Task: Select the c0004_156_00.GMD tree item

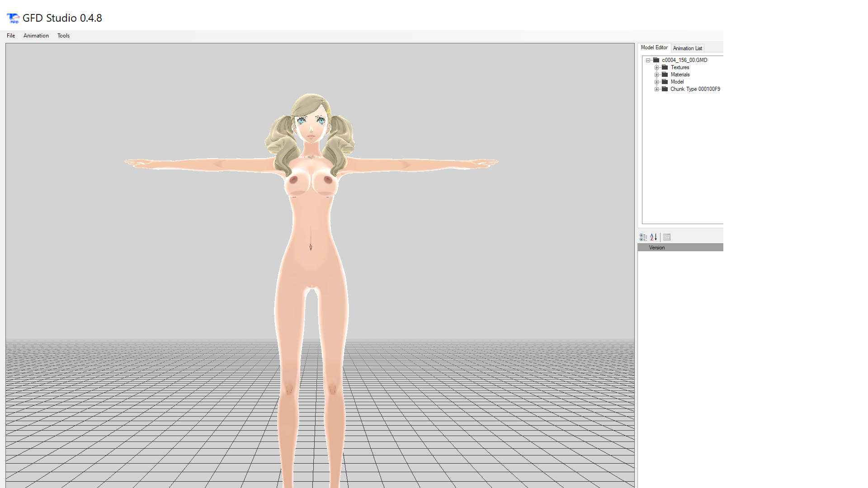Action: (684, 60)
